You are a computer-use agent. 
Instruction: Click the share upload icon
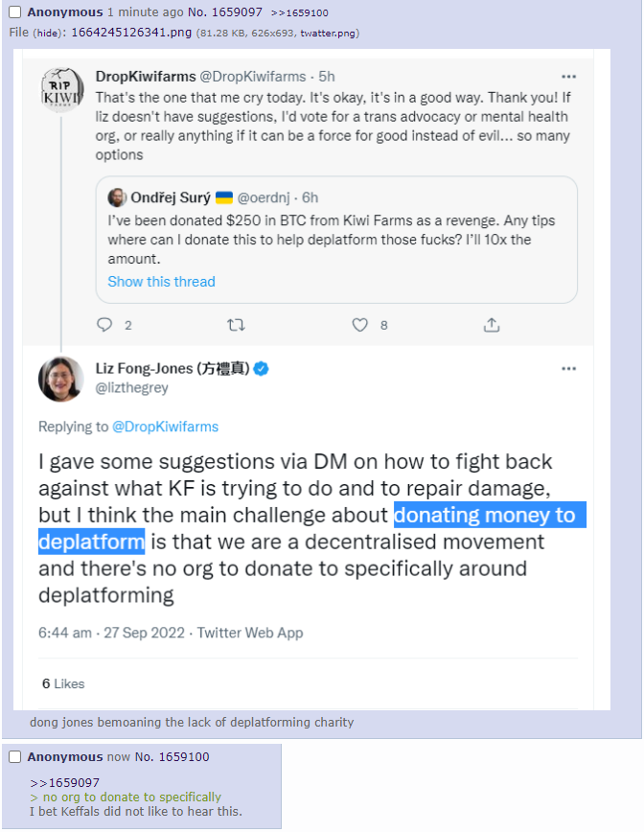492,325
